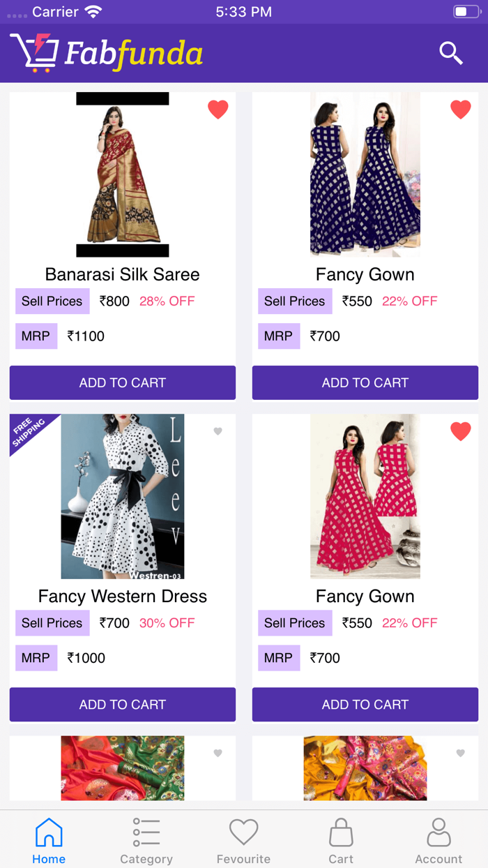The height and width of the screenshot is (868, 488).
Task: Add Banarasi Silk Saree to cart
Action: click(x=122, y=382)
